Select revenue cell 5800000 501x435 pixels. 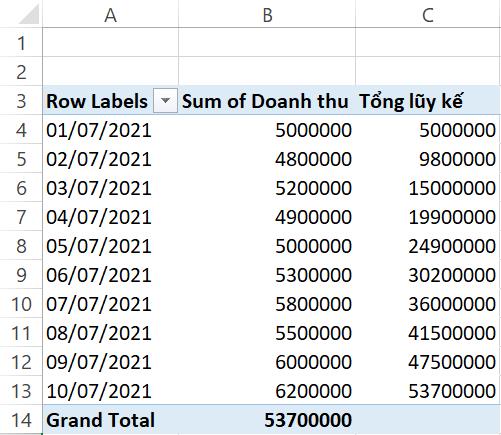267,304
